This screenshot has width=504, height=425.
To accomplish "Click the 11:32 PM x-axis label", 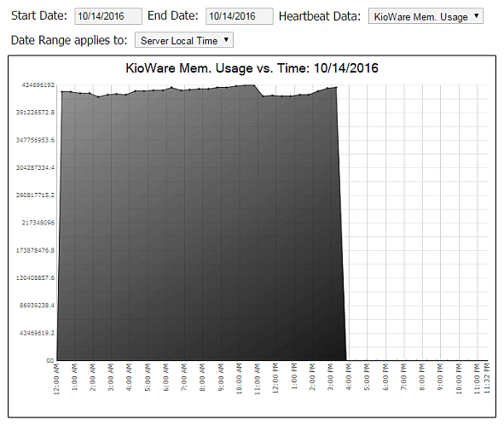I will pyautogui.click(x=486, y=378).
